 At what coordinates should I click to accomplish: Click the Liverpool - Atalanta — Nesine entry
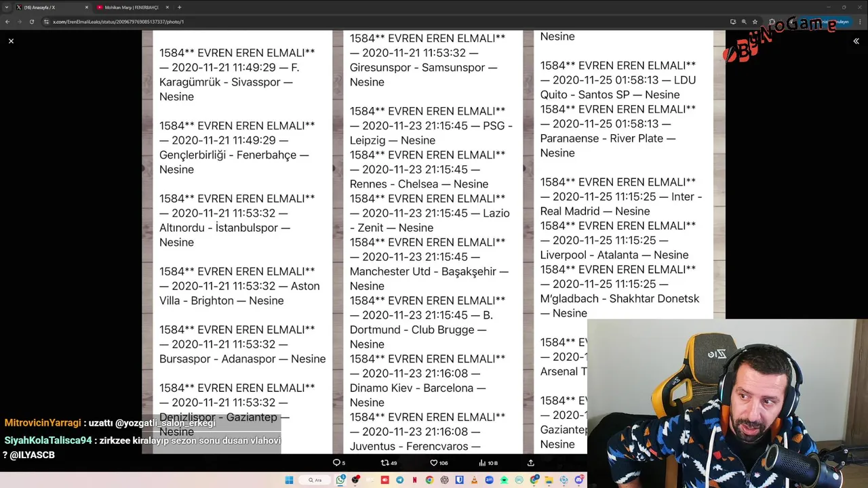(x=618, y=240)
